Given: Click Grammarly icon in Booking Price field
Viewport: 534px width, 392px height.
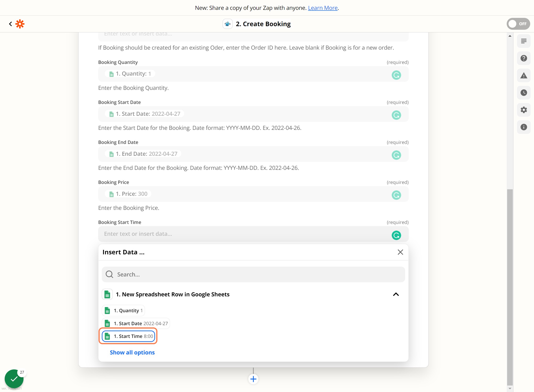Looking at the screenshot, I should pos(396,195).
